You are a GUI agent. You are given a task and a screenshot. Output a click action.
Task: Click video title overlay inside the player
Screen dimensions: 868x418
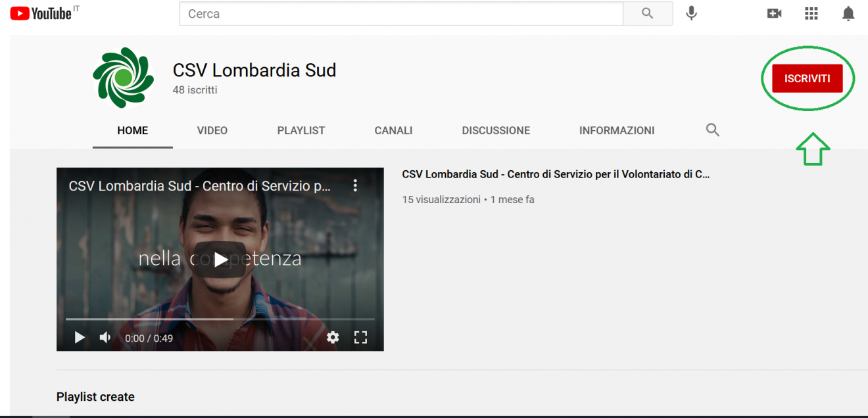coord(199,186)
